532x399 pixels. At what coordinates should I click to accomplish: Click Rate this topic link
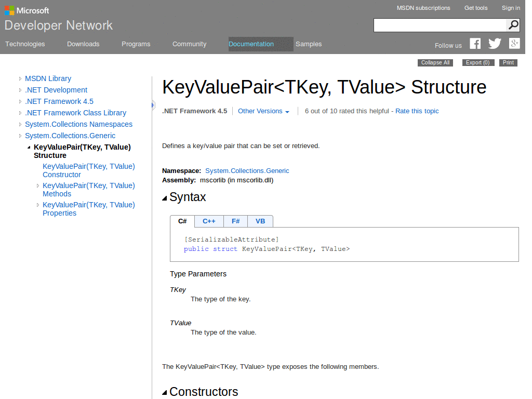click(x=417, y=111)
